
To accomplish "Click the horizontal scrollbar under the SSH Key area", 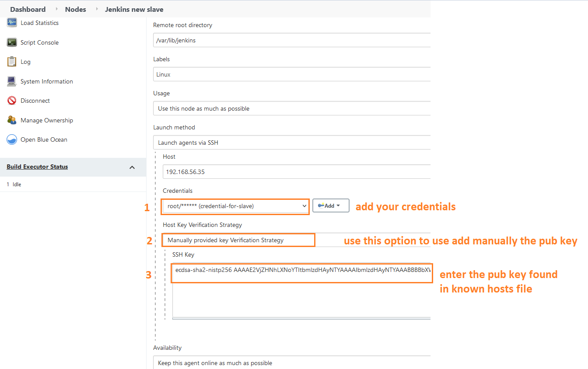I will 301,318.
